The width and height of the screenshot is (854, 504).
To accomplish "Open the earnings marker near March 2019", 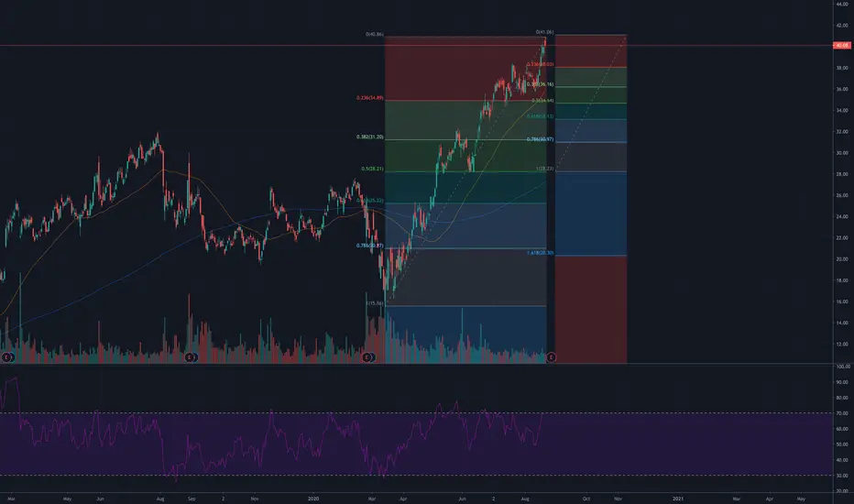I will click(x=6, y=357).
